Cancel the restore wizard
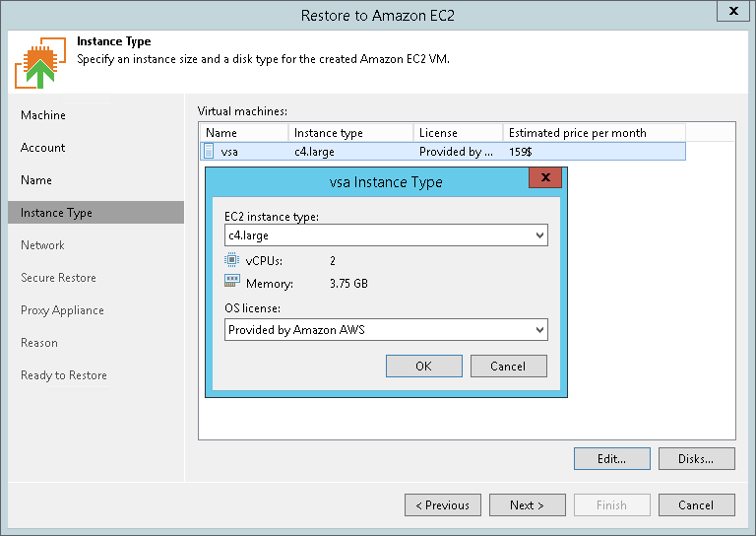756x536 pixels. (697, 505)
